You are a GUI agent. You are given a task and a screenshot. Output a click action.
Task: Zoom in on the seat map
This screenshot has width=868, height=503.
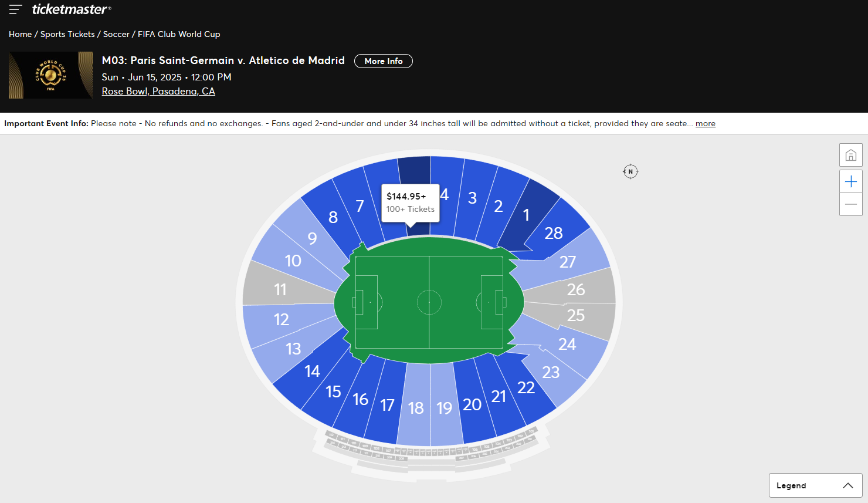[850, 182]
